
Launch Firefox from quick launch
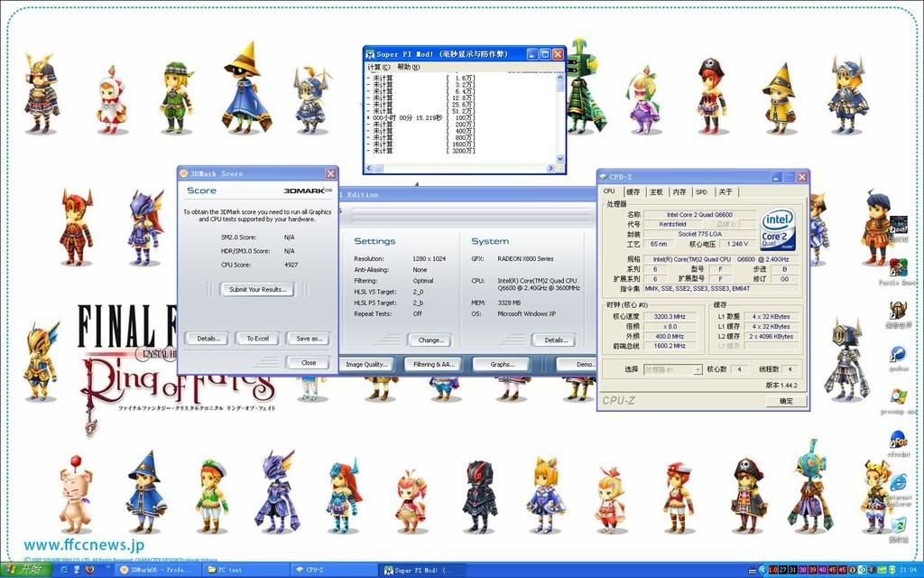(x=89, y=570)
